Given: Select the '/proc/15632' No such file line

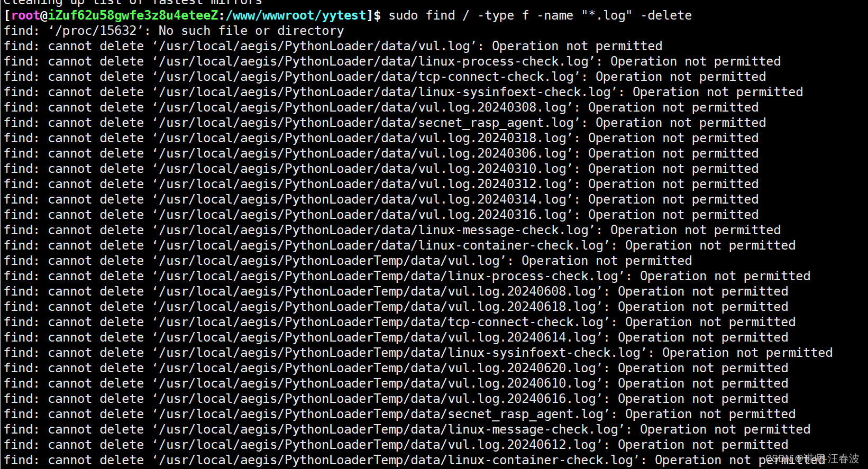Looking at the screenshot, I should click(x=174, y=31).
